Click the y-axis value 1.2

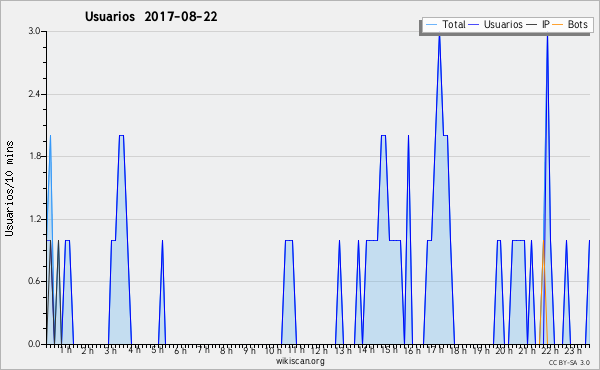click(x=35, y=219)
